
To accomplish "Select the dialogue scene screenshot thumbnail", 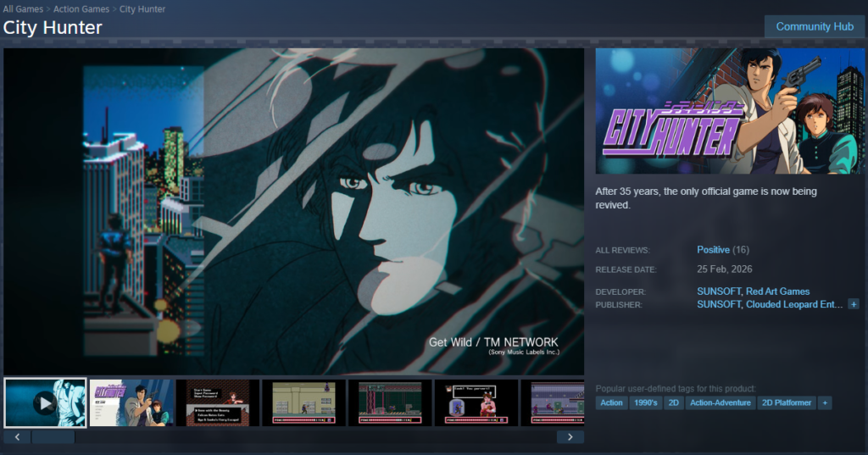I will point(476,403).
